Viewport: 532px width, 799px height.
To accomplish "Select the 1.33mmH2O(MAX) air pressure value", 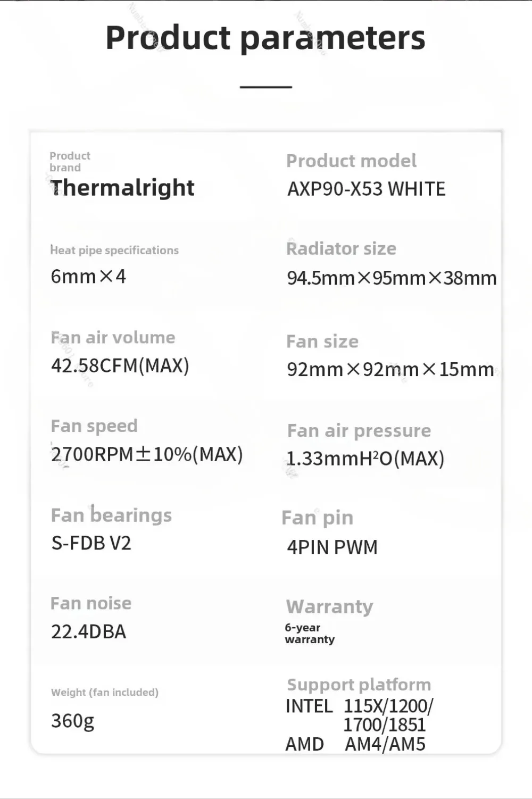I will (365, 459).
